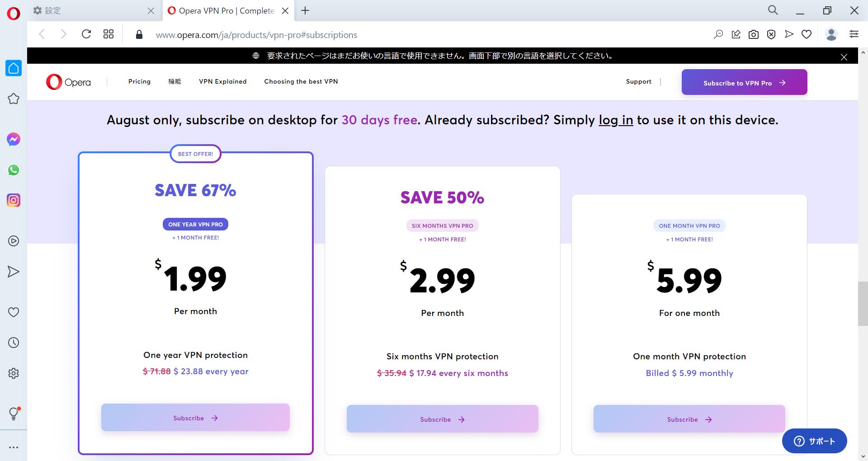Open the Messenger sidebar panel
Viewport: 868px width, 461px height.
coord(14,139)
